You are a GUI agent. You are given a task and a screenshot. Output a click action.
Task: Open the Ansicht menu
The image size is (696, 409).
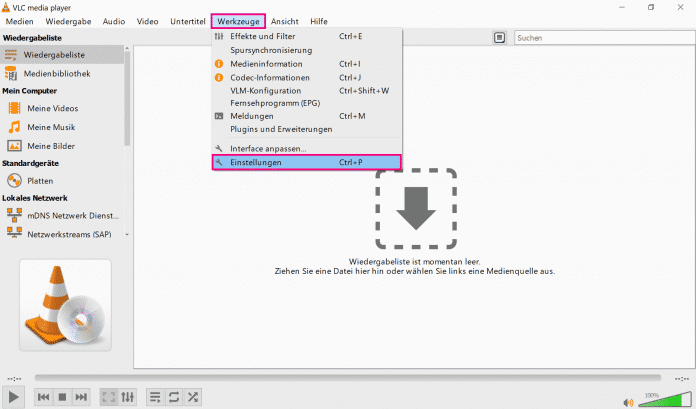click(284, 21)
